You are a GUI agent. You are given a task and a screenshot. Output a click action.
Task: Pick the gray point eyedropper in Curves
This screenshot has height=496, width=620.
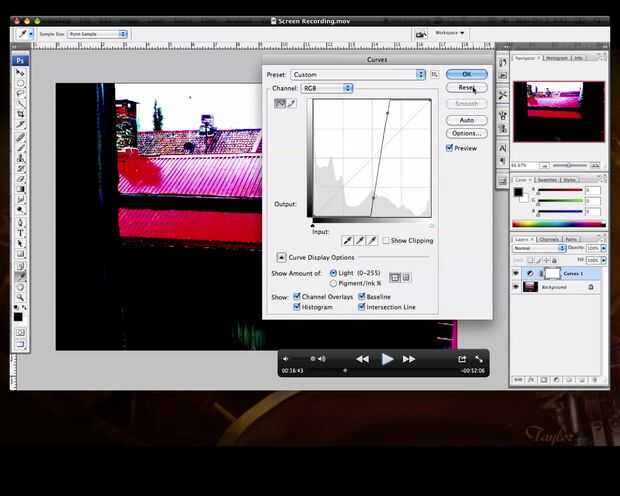coord(360,240)
